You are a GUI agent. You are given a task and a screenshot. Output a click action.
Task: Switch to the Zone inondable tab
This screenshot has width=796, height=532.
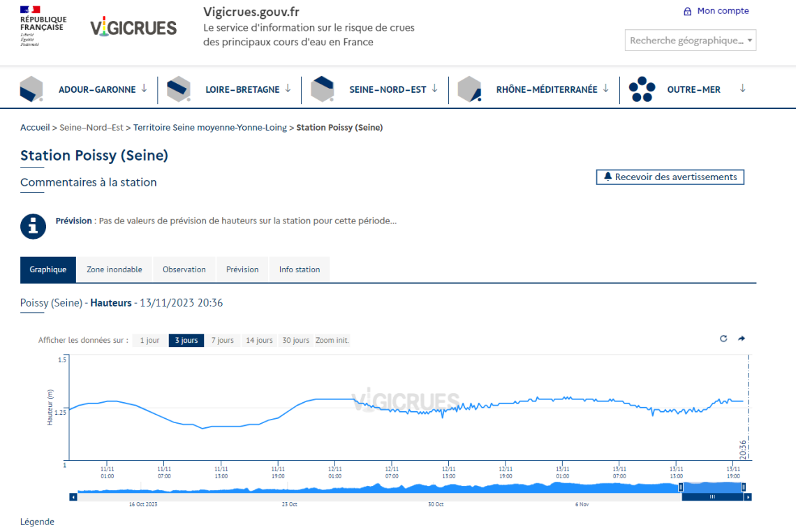click(x=115, y=269)
